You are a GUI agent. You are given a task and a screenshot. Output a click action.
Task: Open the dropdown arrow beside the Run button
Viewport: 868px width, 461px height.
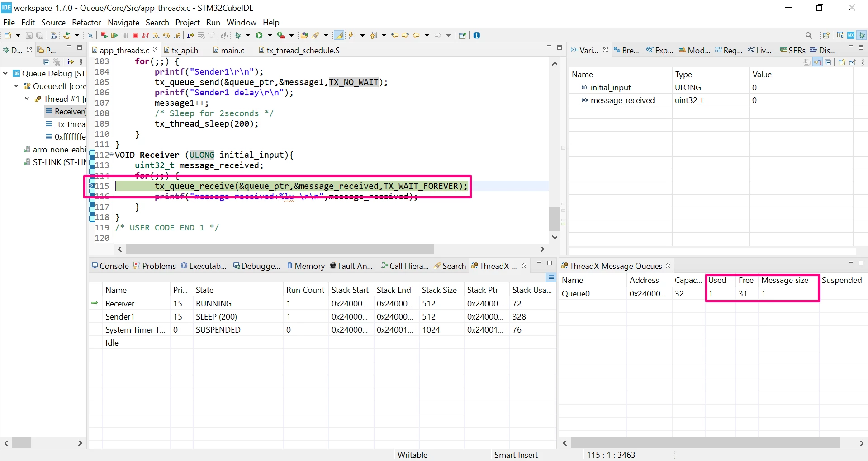pyautogui.click(x=270, y=35)
